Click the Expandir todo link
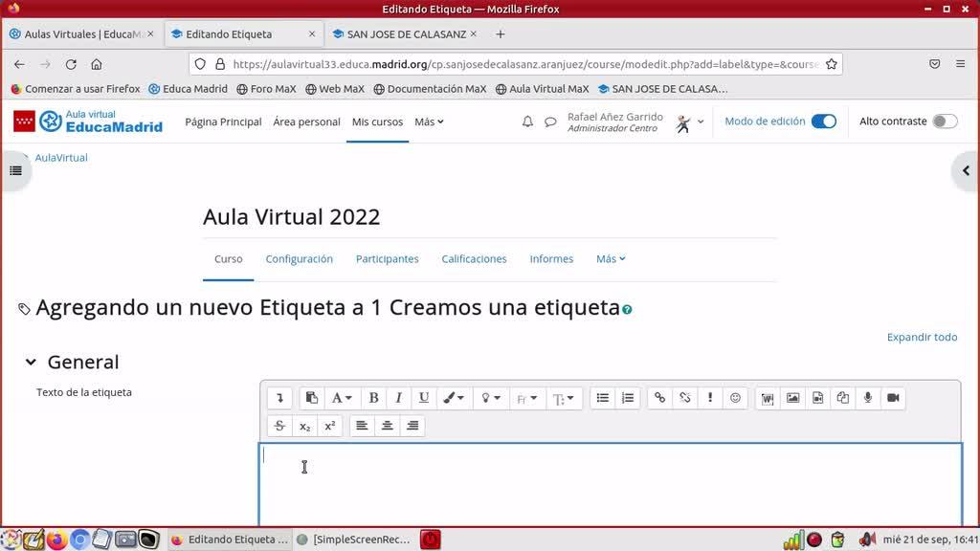The height and width of the screenshot is (551, 980). [x=922, y=337]
